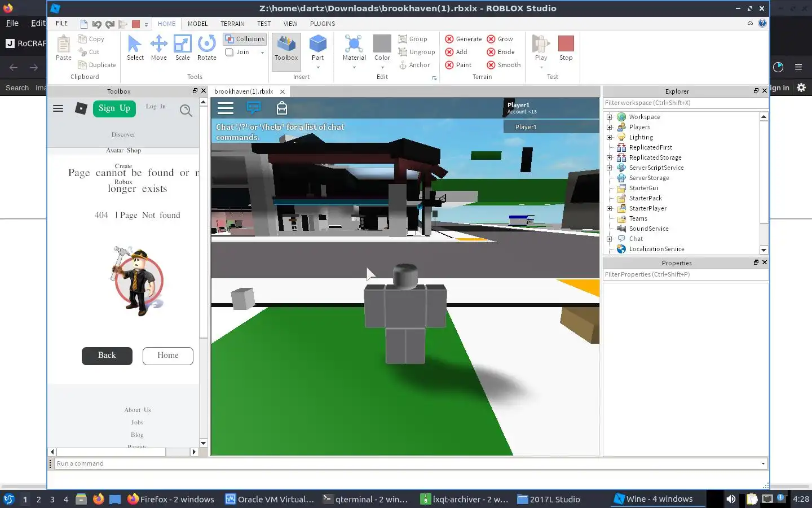Open Firefox windows in the taskbar
Image resolution: width=812 pixels, height=508 pixels.
[x=171, y=499]
